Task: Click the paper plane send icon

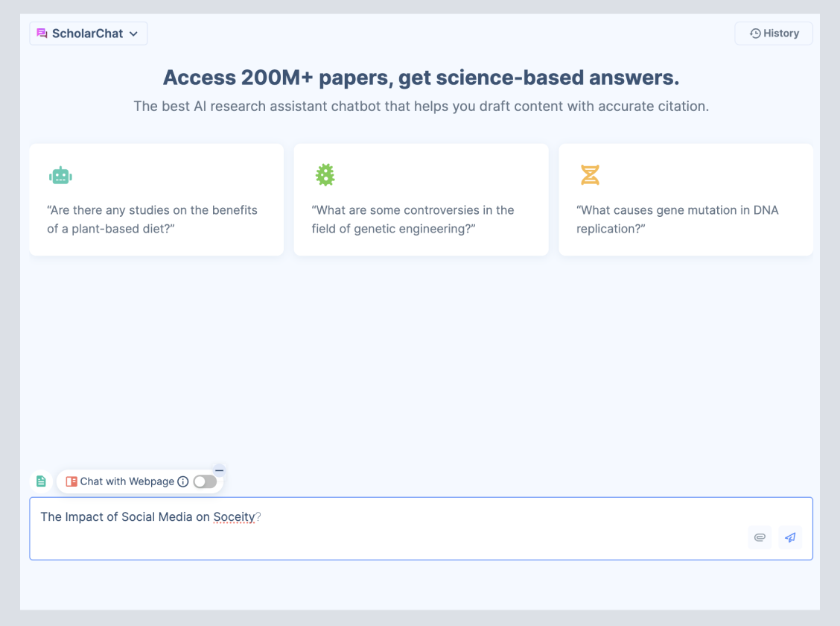Action: 790,537
